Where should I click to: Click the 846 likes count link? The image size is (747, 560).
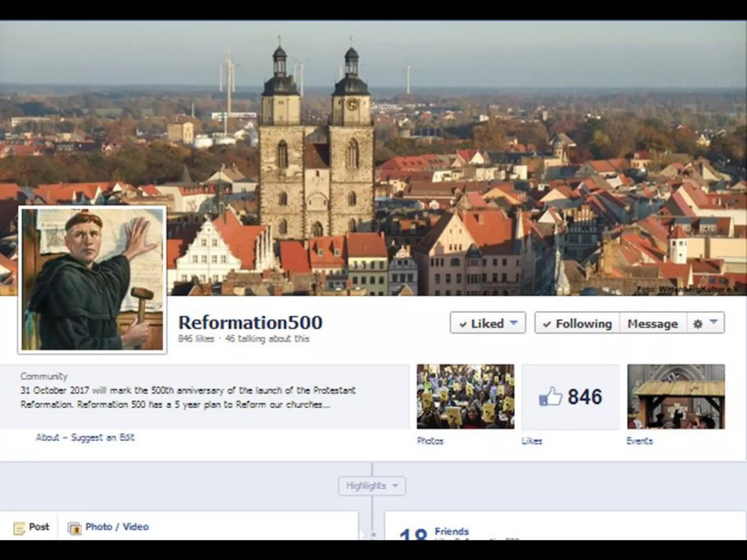[x=196, y=339]
